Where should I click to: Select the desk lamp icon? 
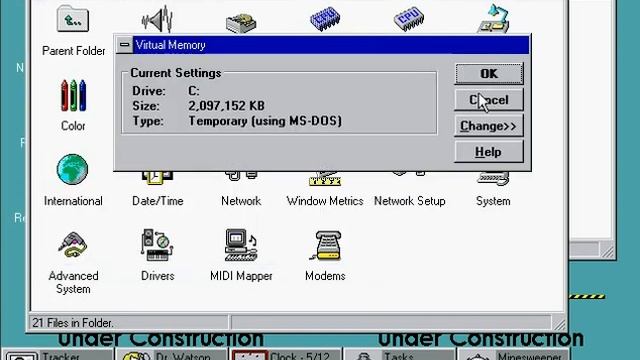click(493, 19)
